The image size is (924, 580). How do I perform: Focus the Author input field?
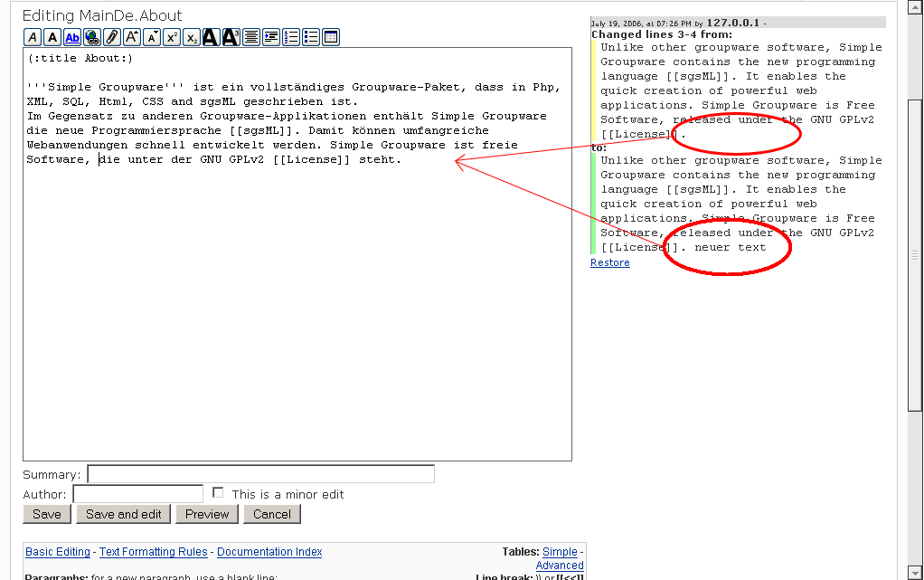tap(137, 494)
